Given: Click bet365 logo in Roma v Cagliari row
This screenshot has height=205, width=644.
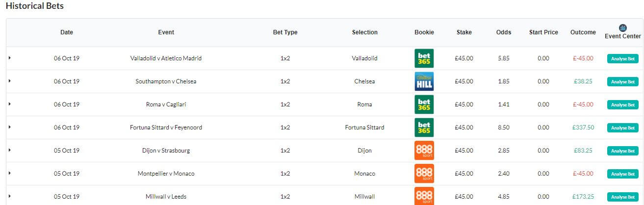Looking at the screenshot, I should (424, 104).
